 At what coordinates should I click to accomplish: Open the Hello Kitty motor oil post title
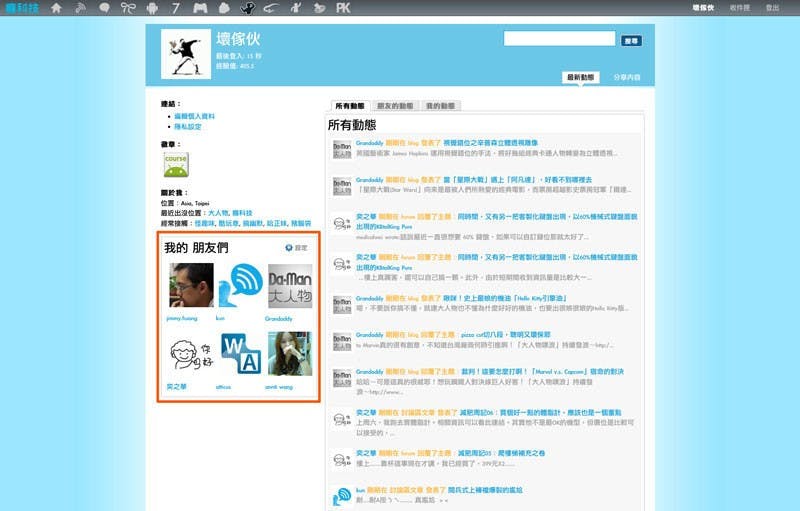tap(505, 298)
